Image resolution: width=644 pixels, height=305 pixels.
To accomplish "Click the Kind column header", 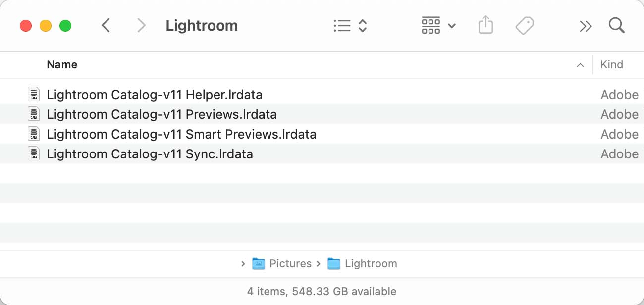I will click(x=611, y=65).
